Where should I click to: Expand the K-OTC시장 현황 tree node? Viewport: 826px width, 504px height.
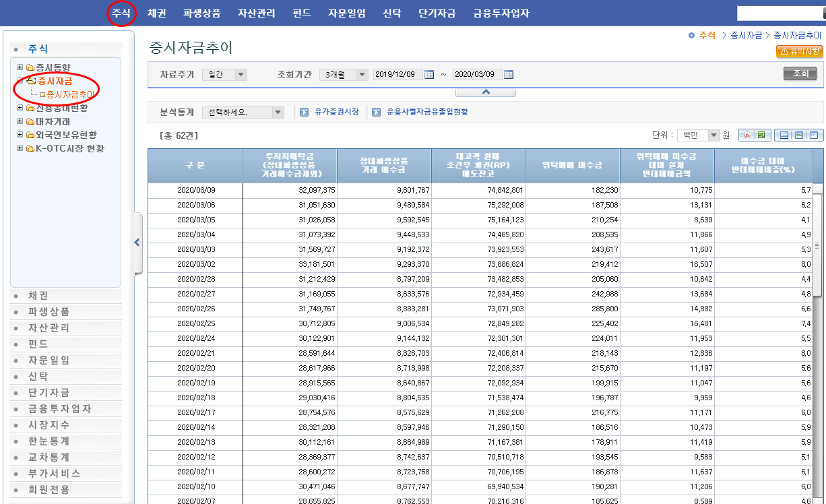click(20, 148)
